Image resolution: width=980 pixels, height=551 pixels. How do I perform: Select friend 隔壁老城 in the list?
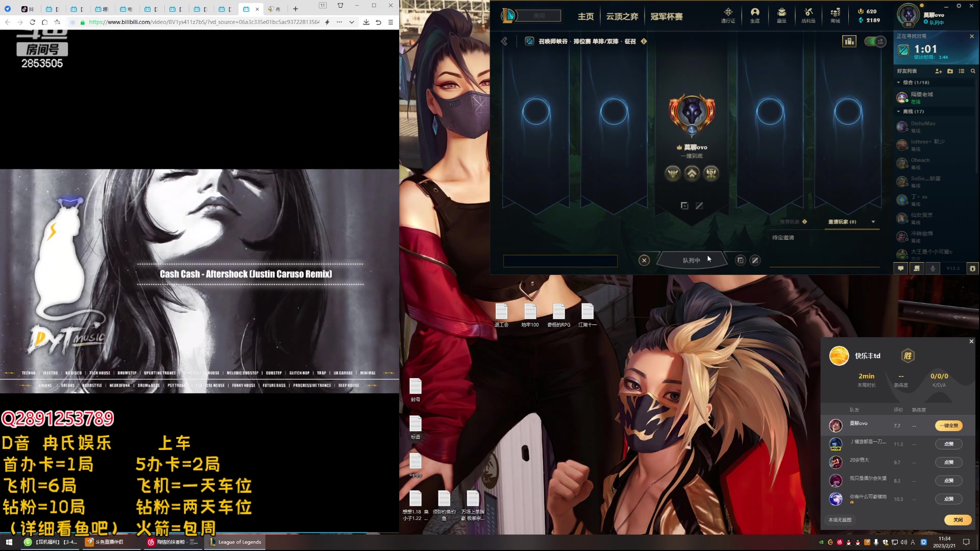pyautogui.click(x=935, y=97)
